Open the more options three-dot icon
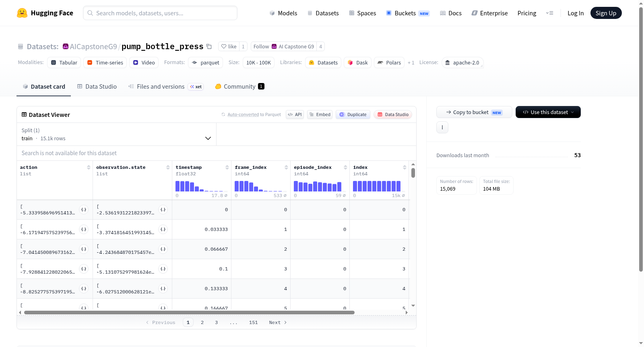The height and width of the screenshot is (347, 644). 442,127
